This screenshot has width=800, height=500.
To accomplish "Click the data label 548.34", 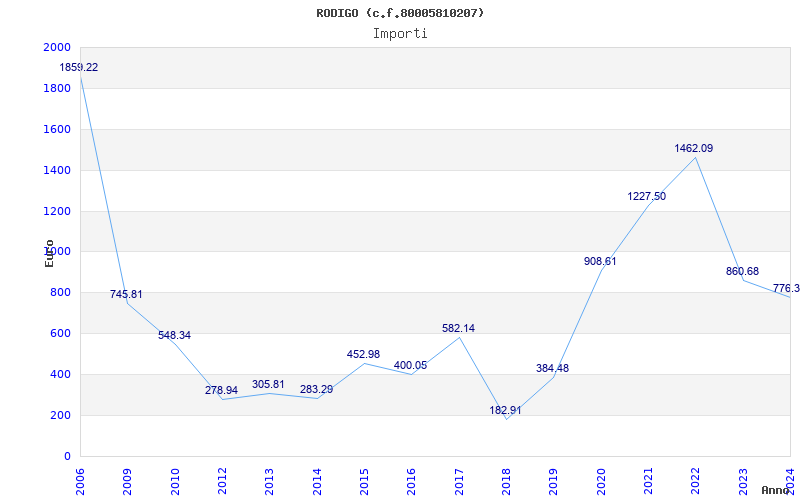I will (x=174, y=335).
